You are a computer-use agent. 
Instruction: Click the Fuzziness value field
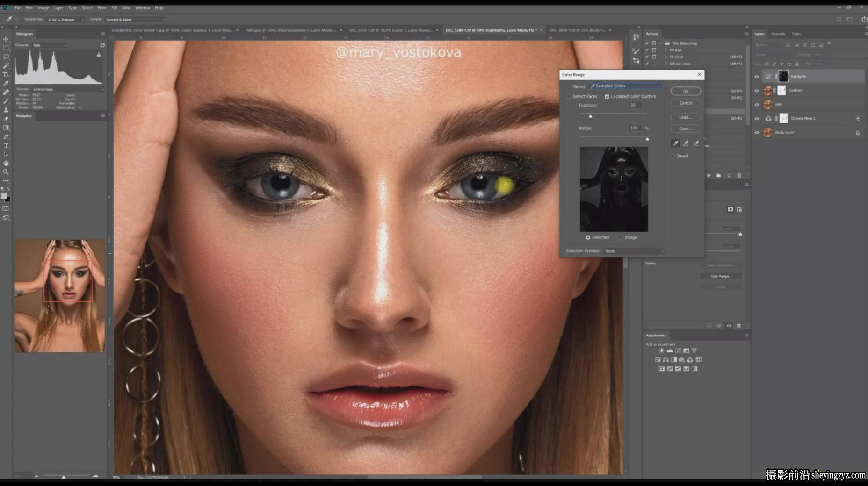(x=635, y=105)
